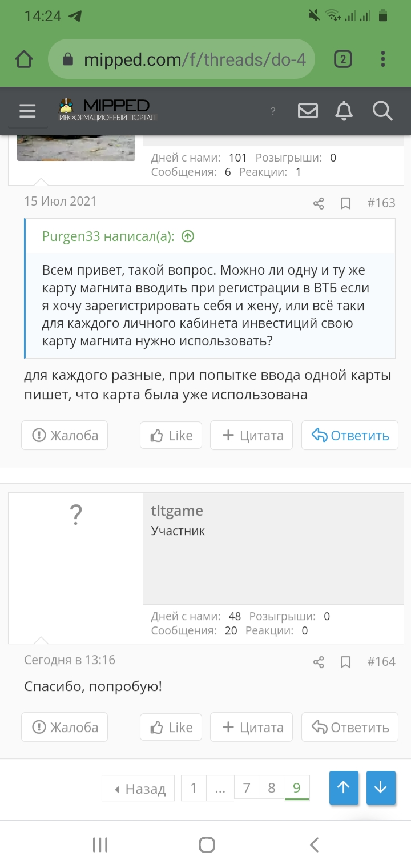The image size is (411, 868).
Task: Report post #164 with Жалоба
Action: click(x=65, y=727)
